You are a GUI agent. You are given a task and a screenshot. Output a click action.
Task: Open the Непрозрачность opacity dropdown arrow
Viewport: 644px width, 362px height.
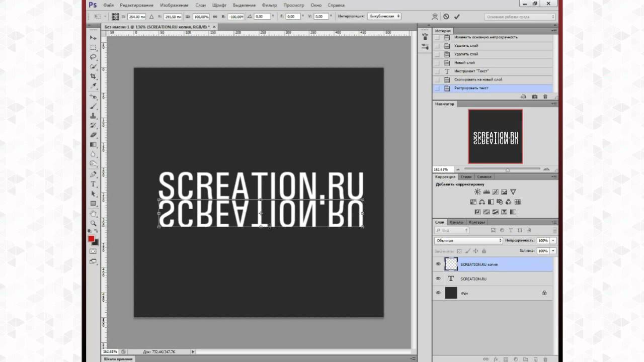553,241
